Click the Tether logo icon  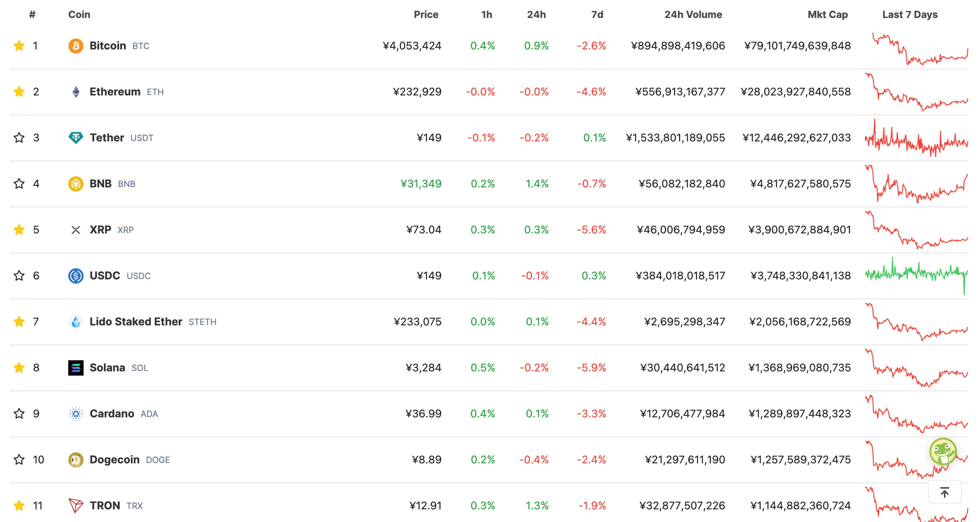76,138
